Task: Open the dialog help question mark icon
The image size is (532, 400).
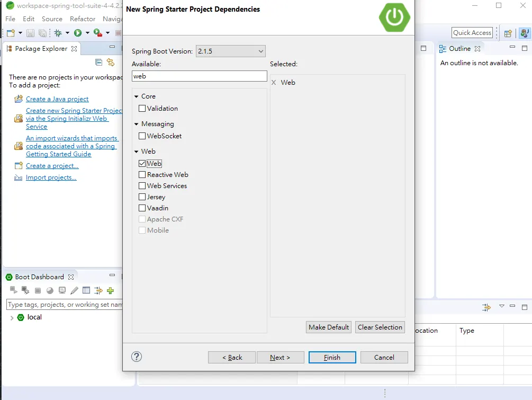Action: click(x=137, y=357)
